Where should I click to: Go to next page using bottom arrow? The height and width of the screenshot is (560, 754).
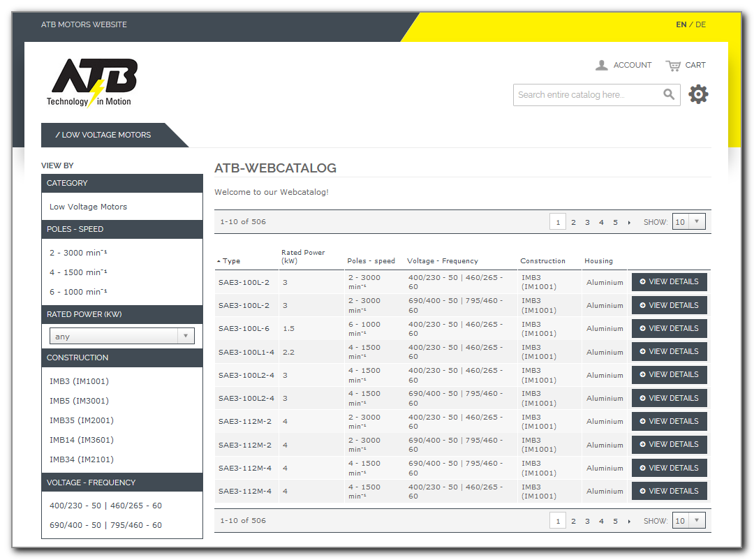pyautogui.click(x=629, y=521)
